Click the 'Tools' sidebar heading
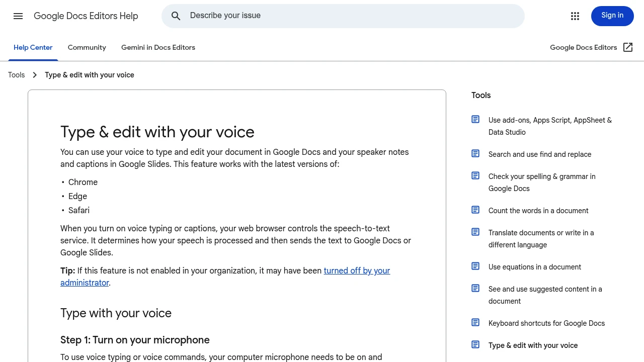This screenshot has width=644, height=362. [481, 96]
